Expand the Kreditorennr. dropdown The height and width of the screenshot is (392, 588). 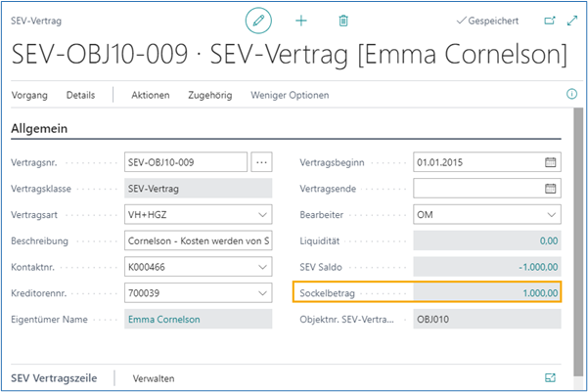261,292
